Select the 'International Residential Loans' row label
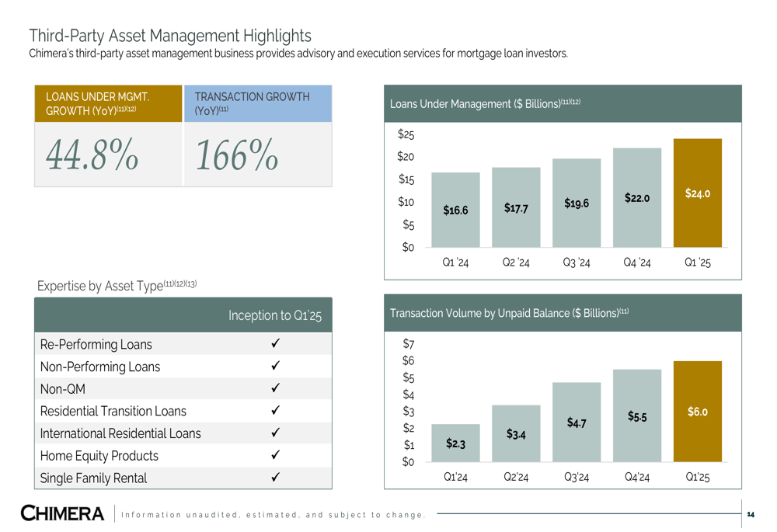 tap(120, 433)
